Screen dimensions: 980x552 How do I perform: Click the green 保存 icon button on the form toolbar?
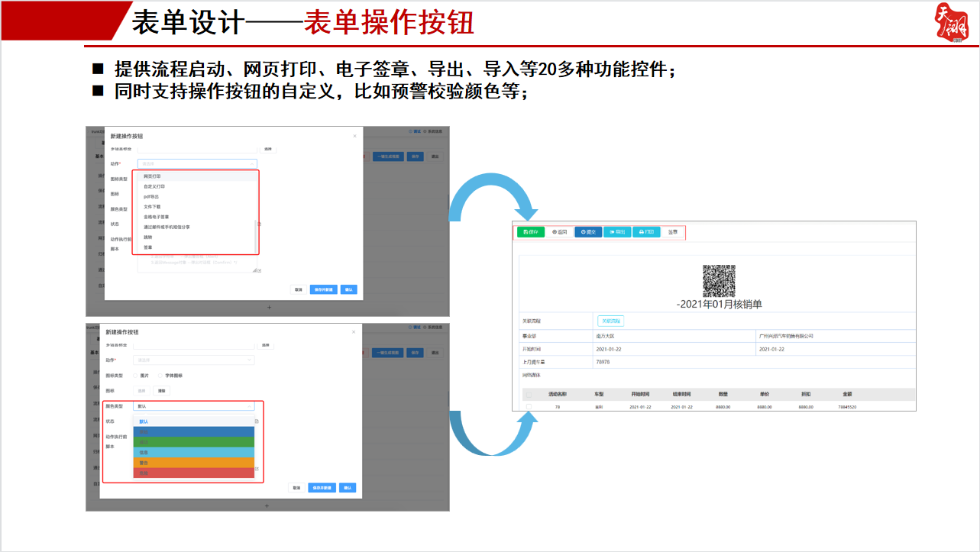coord(529,231)
